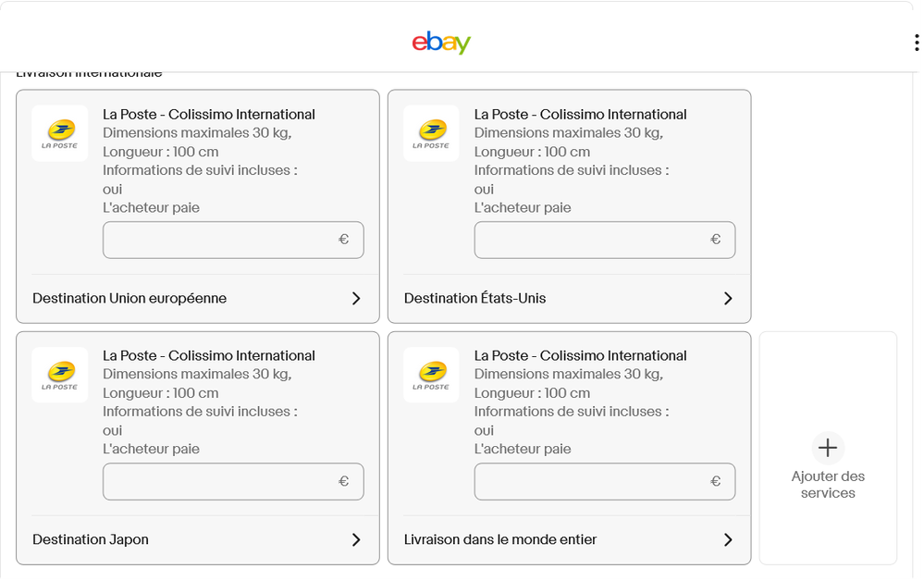Click euro symbol in Union européenne price field
Image resolution: width=924 pixels, height=581 pixels.
point(343,240)
